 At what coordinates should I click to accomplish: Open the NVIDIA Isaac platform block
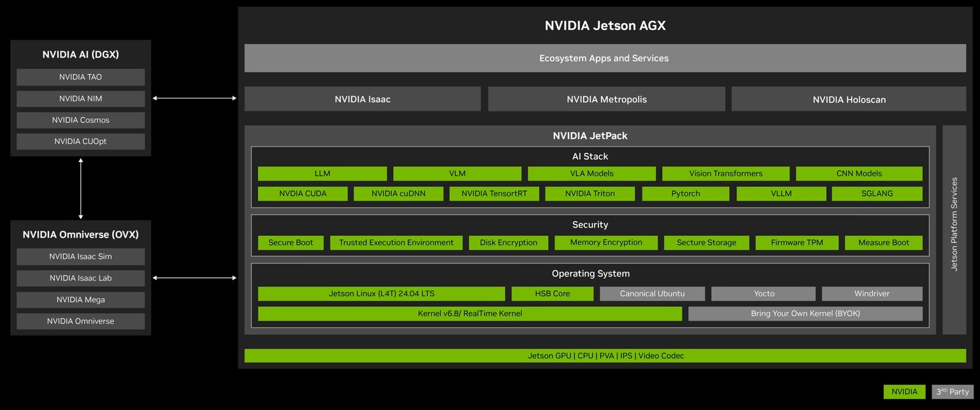tap(362, 99)
